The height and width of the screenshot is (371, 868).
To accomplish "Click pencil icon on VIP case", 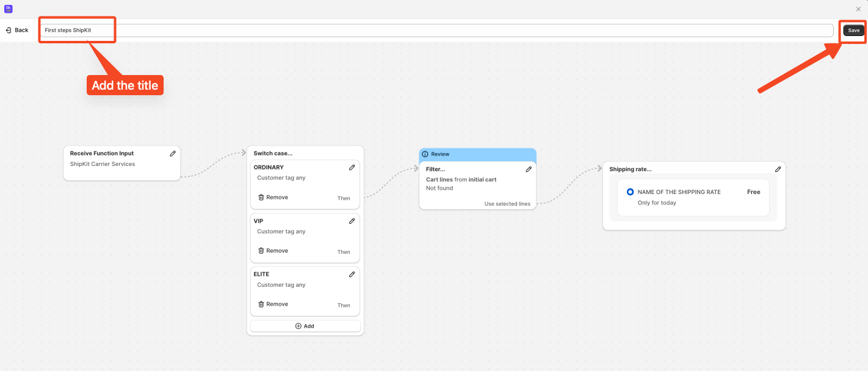I will pos(352,221).
